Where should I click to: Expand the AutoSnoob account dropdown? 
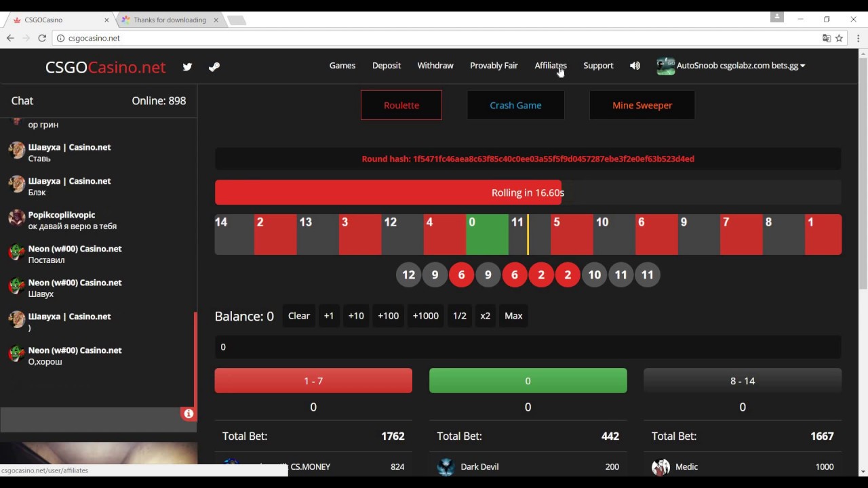(802, 66)
